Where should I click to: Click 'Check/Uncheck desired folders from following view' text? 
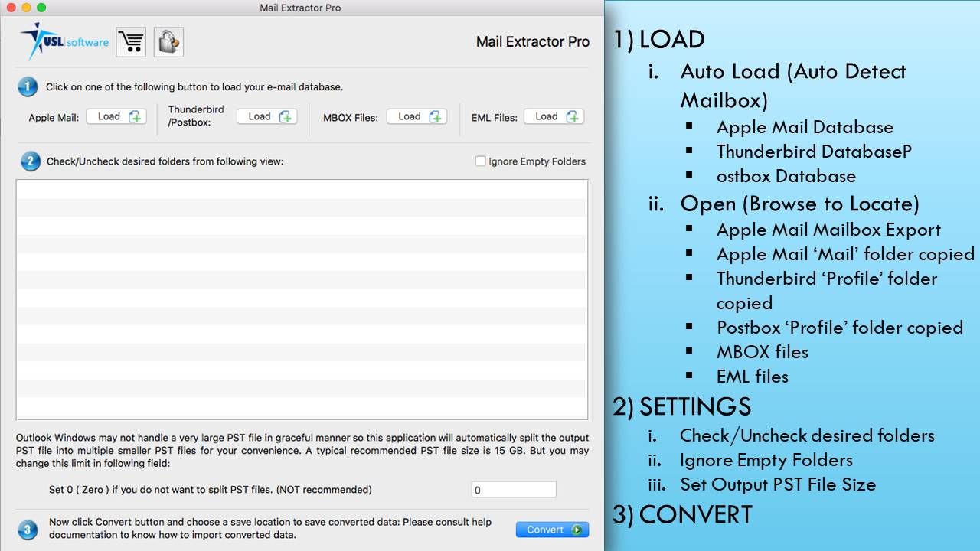[165, 161]
